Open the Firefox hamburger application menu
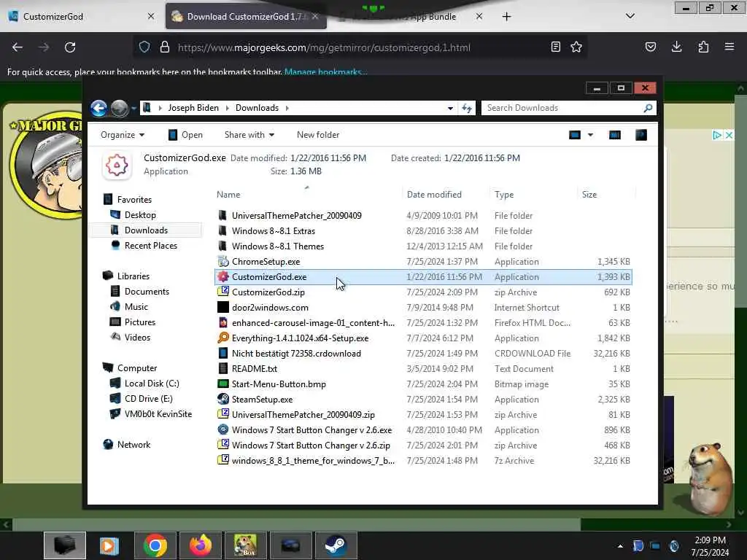The image size is (747, 560). tap(729, 47)
